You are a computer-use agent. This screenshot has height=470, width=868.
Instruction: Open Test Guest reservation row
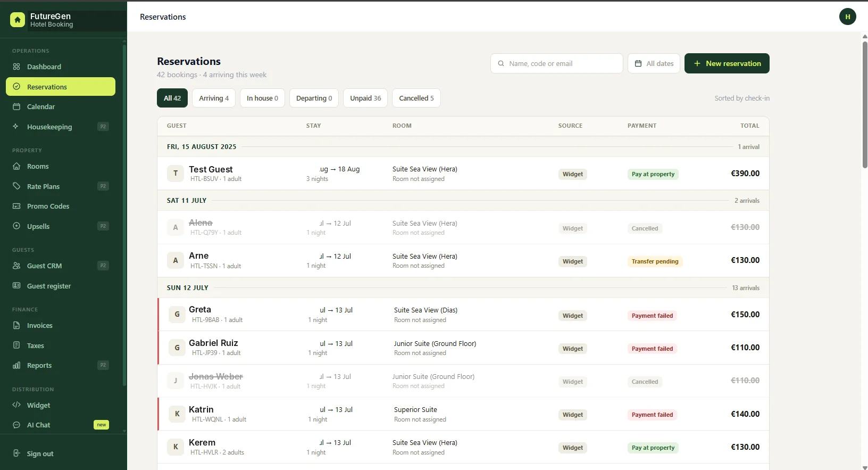coord(463,174)
